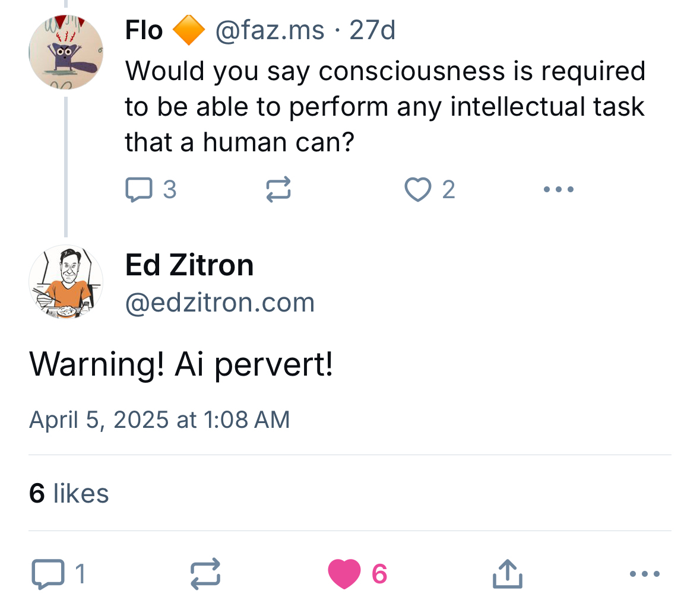Open more options on Flo's post

point(558,189)
